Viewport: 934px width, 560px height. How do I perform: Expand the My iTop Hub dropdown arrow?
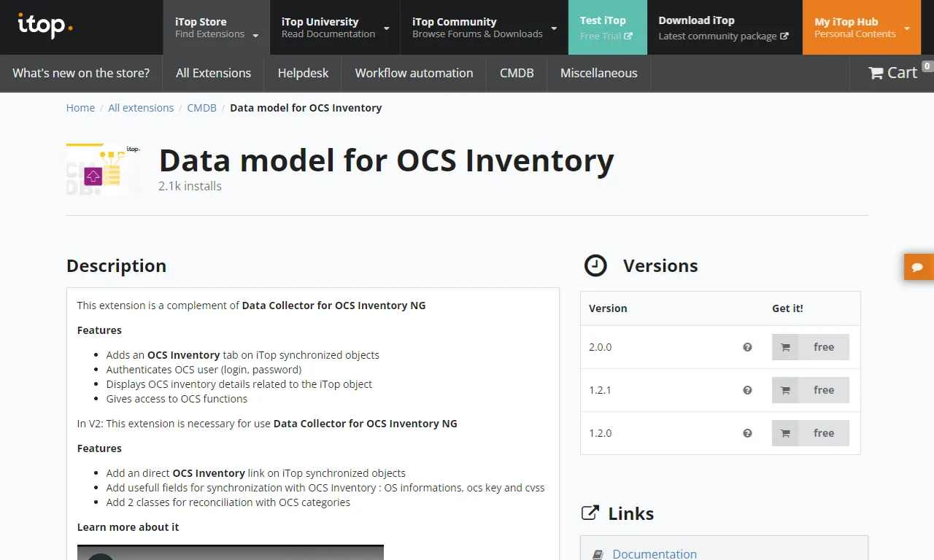tap(907, 28)
